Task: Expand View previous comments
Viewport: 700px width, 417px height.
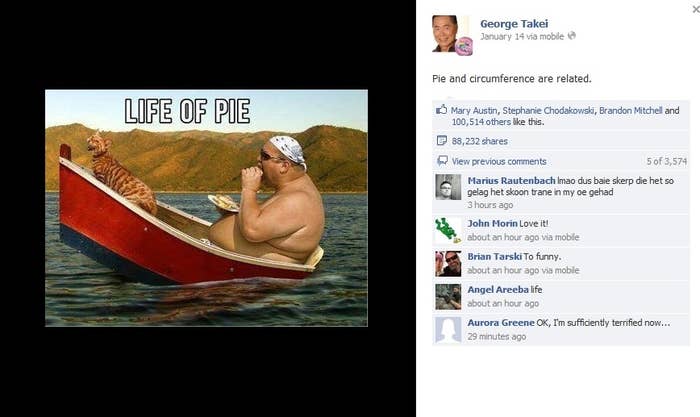Action: 499,161
